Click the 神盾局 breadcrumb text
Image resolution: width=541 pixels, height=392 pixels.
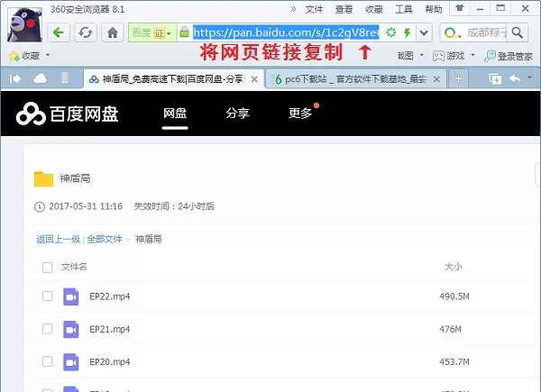[x=149, y=239]
